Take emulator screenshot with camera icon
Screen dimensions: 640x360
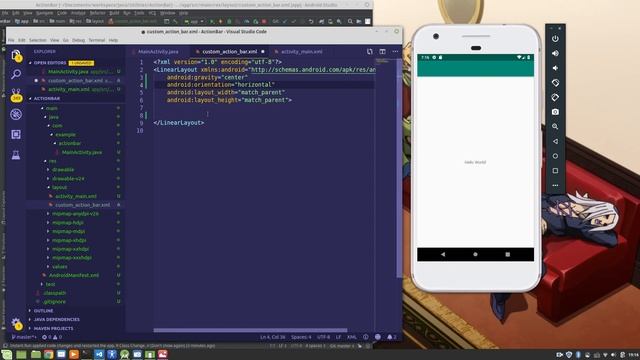[x=555, y=112]
